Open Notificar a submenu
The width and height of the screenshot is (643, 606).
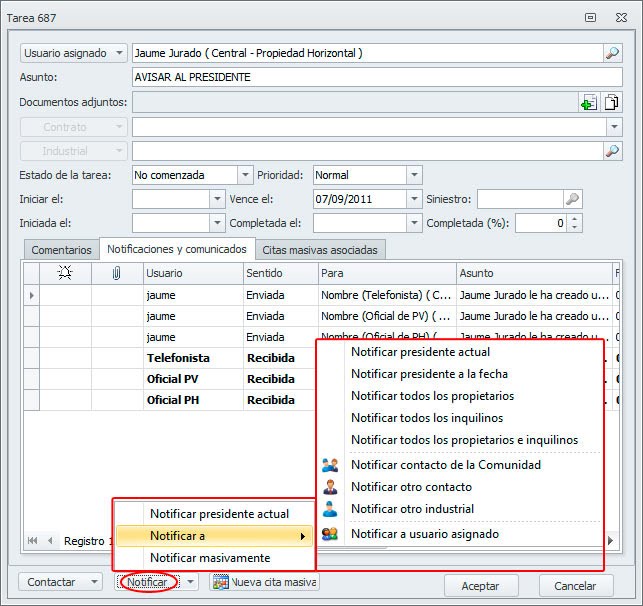coord(214,536)
